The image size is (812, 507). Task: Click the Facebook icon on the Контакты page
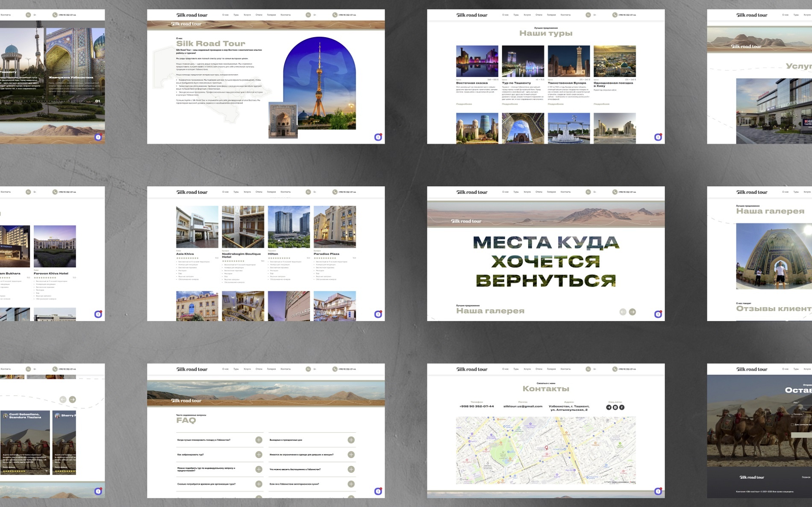[622, 407]
